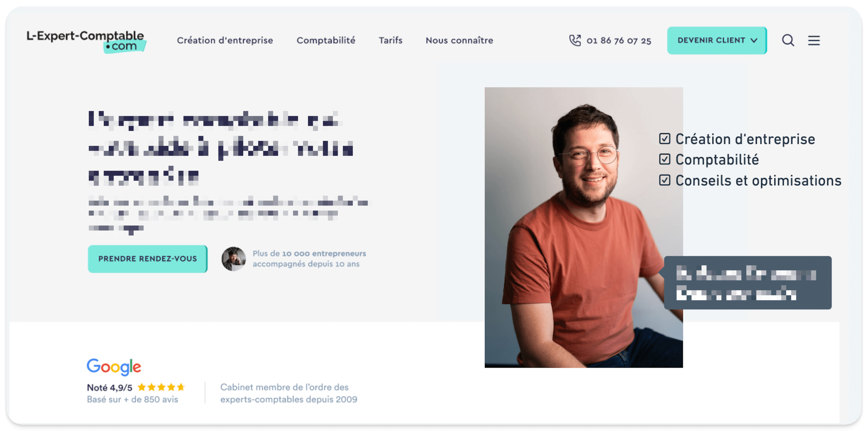
Task: Click the chevron on Devenir Client
Action: pyautogui.click(x=754, y=40)
